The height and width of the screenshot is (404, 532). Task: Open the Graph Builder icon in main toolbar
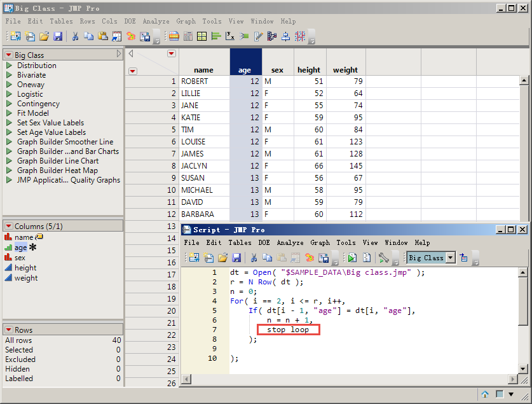click(x=201, y=36)
